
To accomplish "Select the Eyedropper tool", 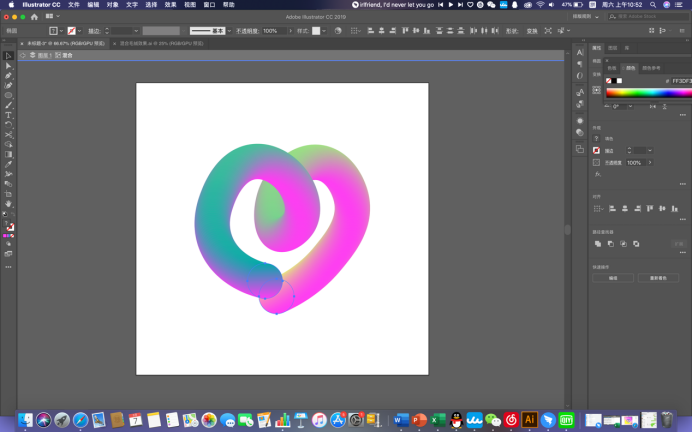I will pos(8,164).
